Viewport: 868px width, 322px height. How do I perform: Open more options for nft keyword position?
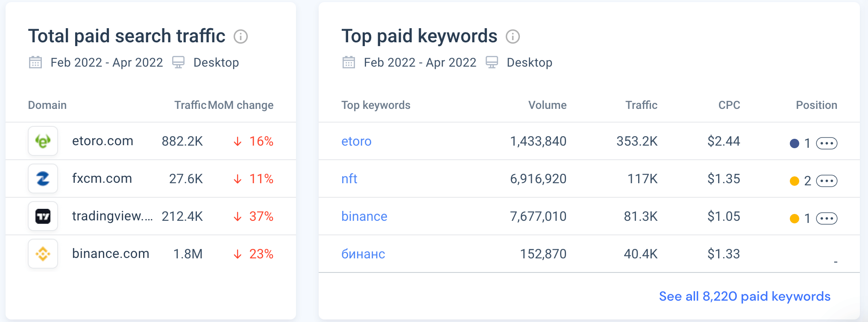tap(827, 181)
